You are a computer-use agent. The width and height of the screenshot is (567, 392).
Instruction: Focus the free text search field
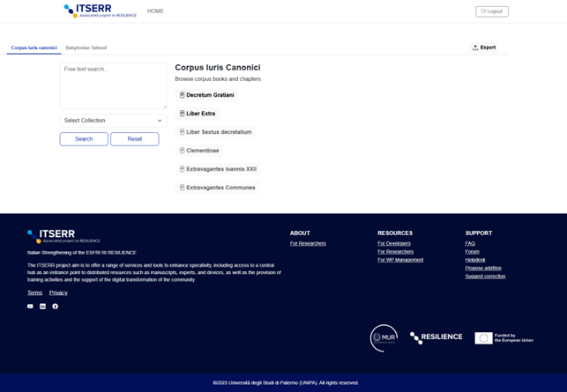113,85
